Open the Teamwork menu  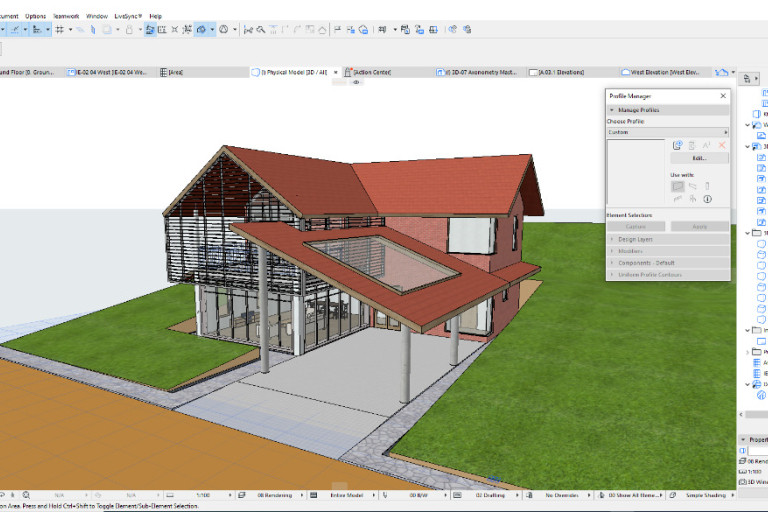tap(66, 16)
